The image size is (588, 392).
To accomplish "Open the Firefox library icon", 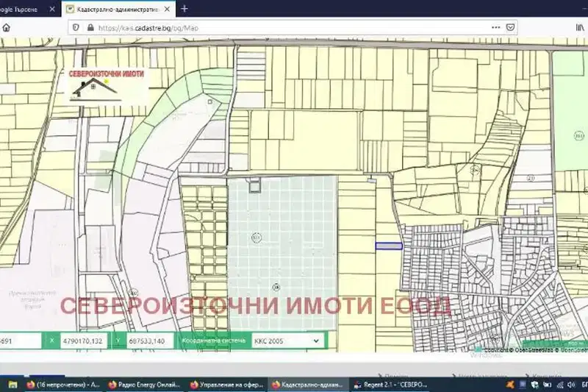I will click(x=580, y=27).
